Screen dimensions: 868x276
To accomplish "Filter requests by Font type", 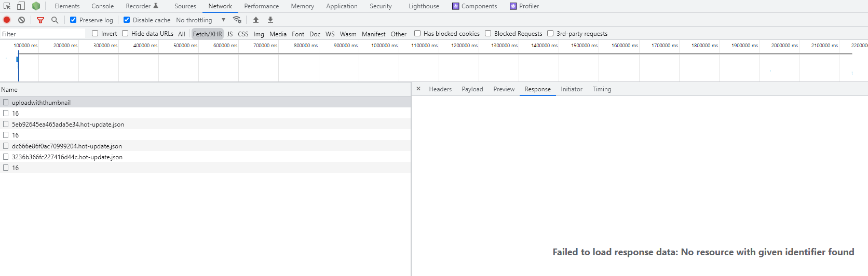I will click(x=298, y=34).
